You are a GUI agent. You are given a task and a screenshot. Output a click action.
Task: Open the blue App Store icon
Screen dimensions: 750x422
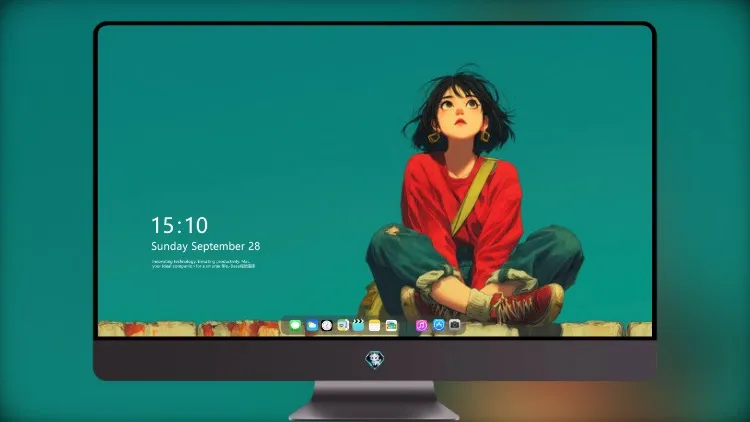coord(439,325)
